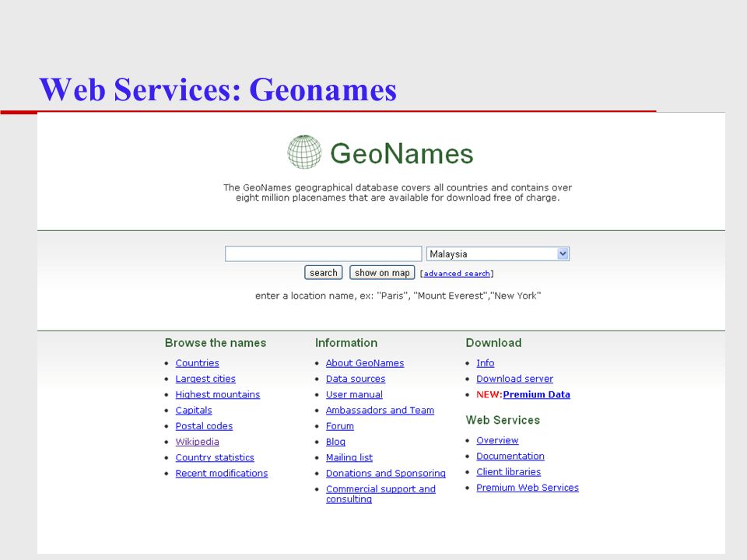
Task: Open Commercial support and consulting link
Action: (381, 494)
